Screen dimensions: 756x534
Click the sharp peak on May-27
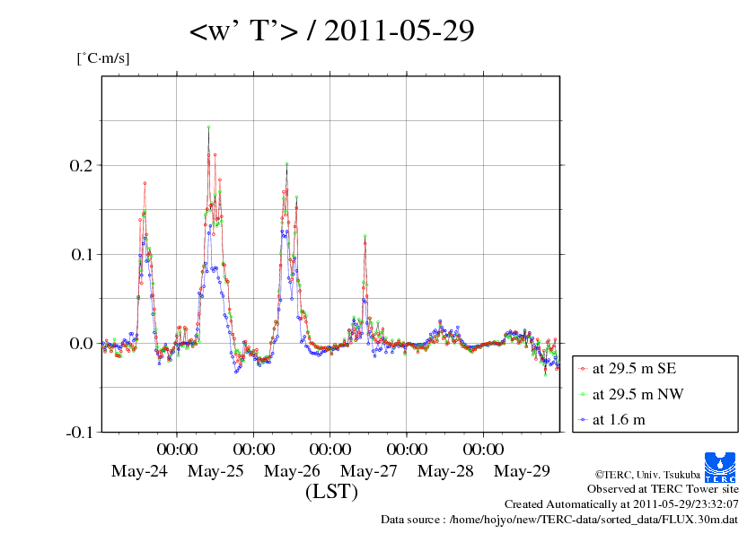point(365,236)
